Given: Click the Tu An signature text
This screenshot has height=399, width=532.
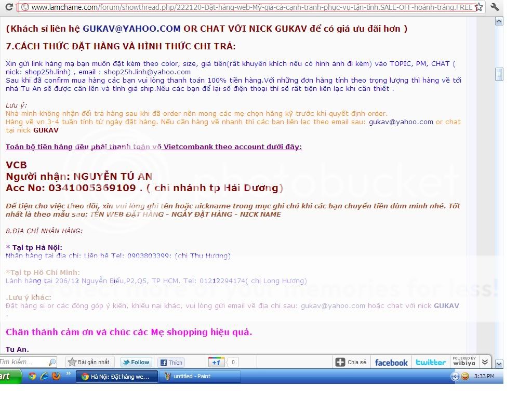Looking at the screenshot, I should click(17, 349).
